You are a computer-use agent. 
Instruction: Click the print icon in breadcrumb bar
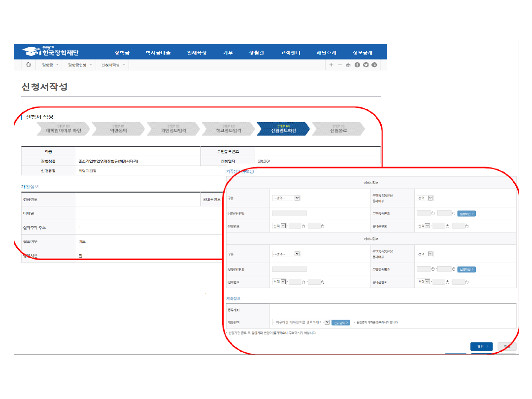[348, 65]
